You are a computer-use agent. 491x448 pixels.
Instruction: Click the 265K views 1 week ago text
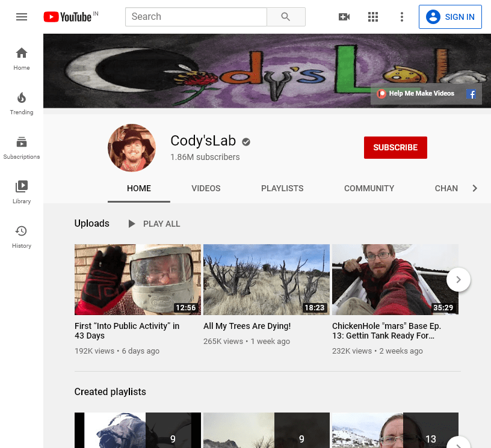[x=247, y=342]
